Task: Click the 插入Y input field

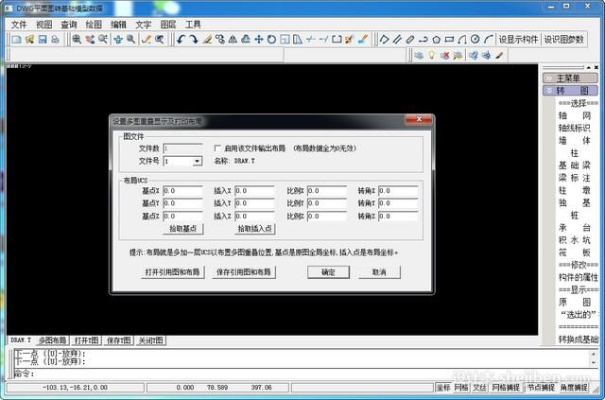Action: [x=254, y=203]
